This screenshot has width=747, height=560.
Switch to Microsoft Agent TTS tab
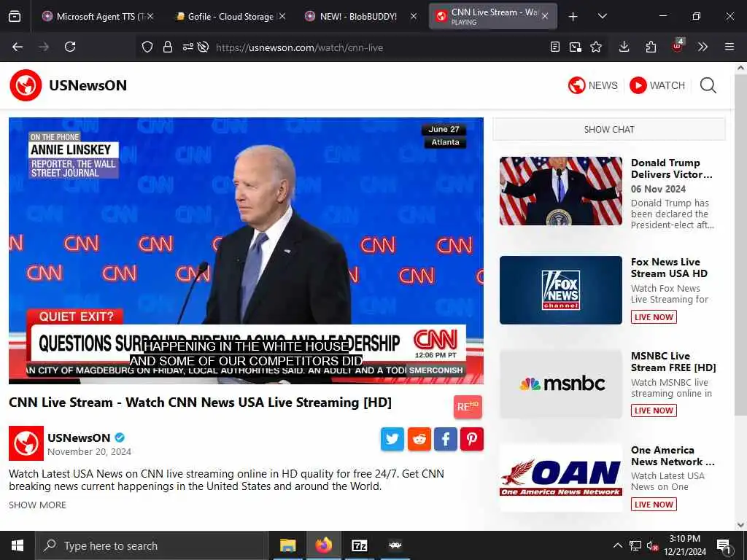[98, 17]
